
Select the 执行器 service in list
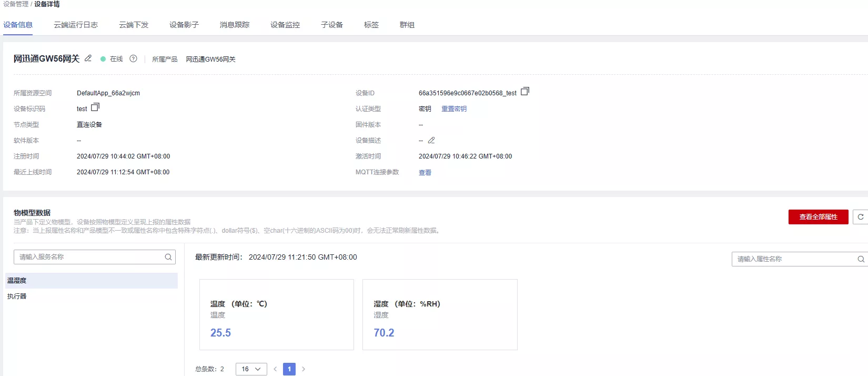tap(17, 296)
